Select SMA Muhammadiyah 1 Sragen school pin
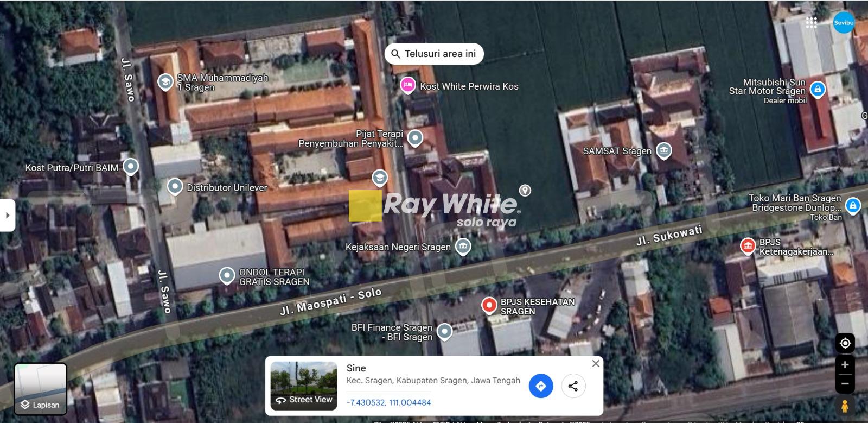The image size is (868, 423). coord(165,83)
